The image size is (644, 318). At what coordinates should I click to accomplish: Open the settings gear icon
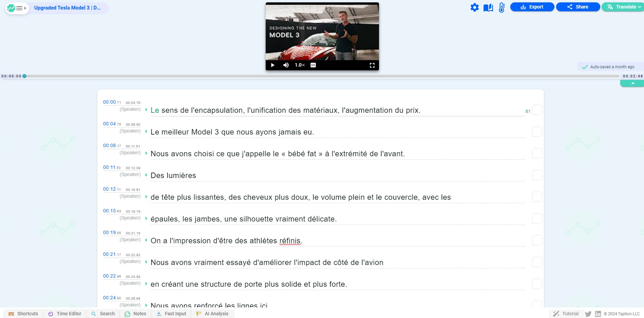click(x=474, y=7)
